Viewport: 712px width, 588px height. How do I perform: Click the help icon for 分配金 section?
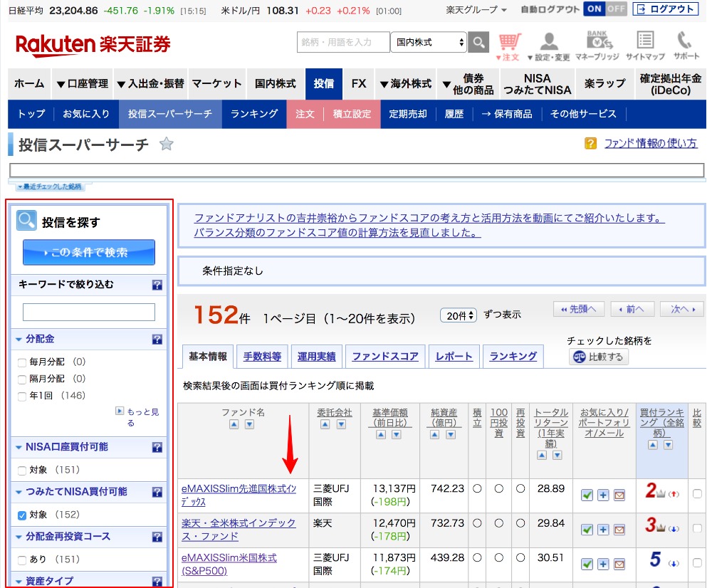tap(157, 339)
